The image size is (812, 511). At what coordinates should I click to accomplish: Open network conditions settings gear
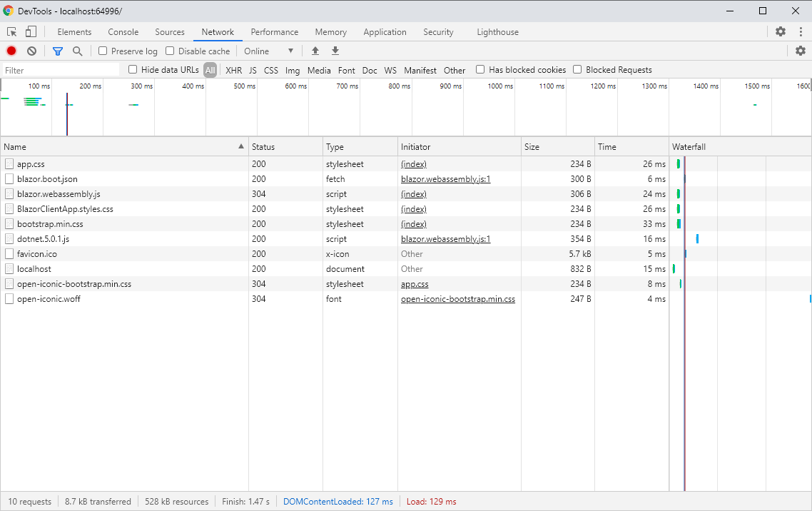[x=800, y=51]
